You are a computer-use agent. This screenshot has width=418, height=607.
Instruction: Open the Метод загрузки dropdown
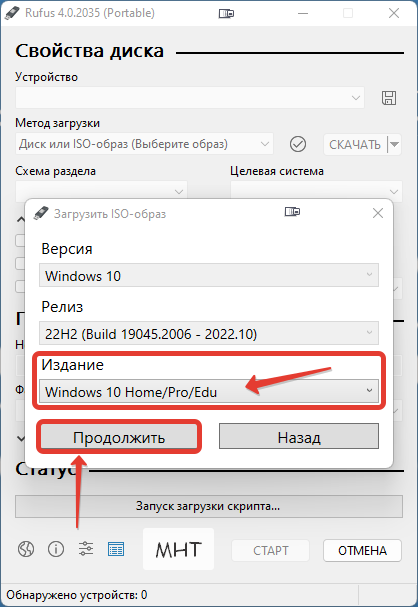point(144,144)
